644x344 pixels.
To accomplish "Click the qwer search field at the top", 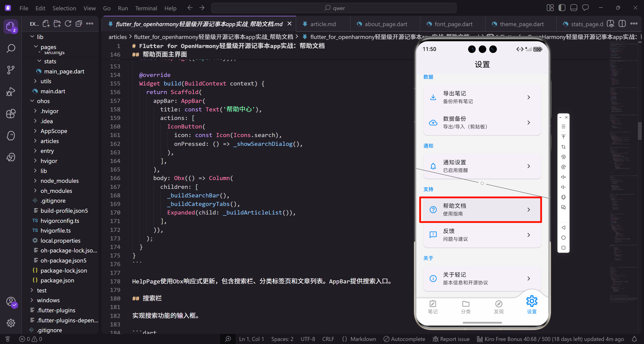I will pos(335,8).
